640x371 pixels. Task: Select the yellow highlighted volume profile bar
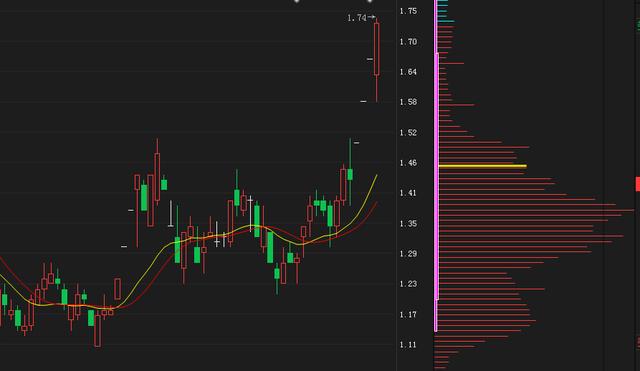pos(482,166)
